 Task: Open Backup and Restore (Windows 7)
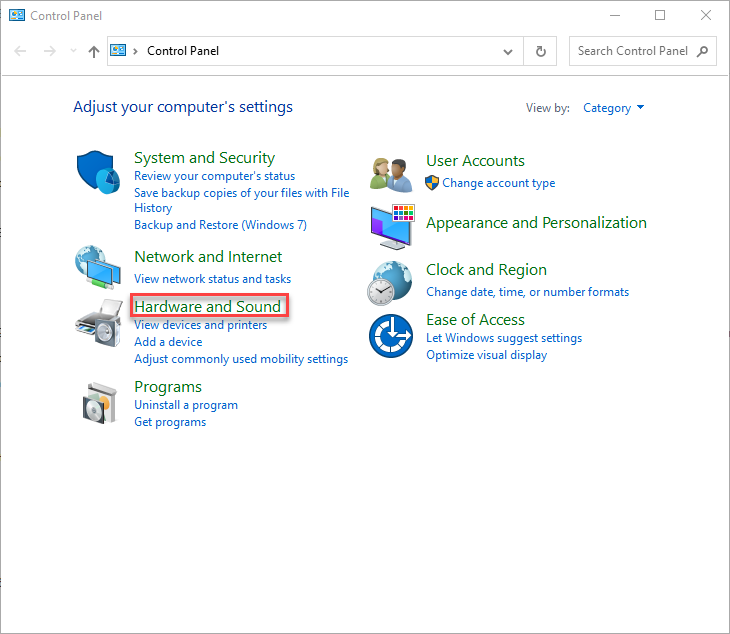coord(220,225)
